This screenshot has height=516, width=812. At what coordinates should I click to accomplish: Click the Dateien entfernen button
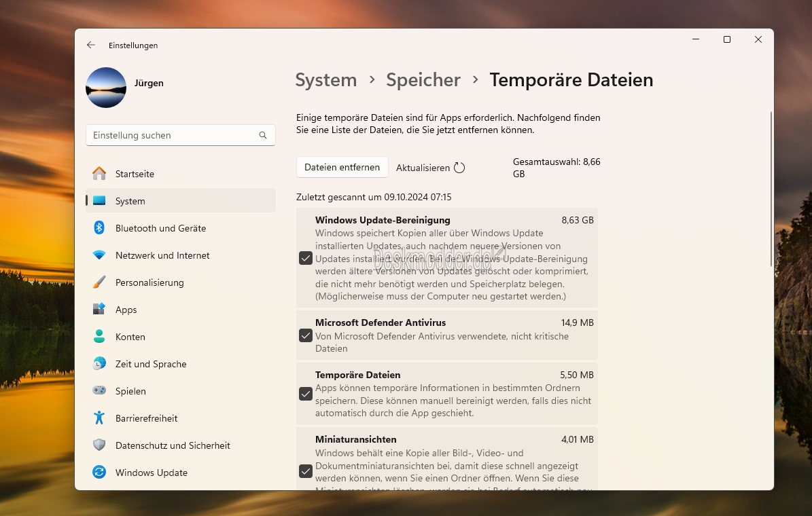point(342,167)
